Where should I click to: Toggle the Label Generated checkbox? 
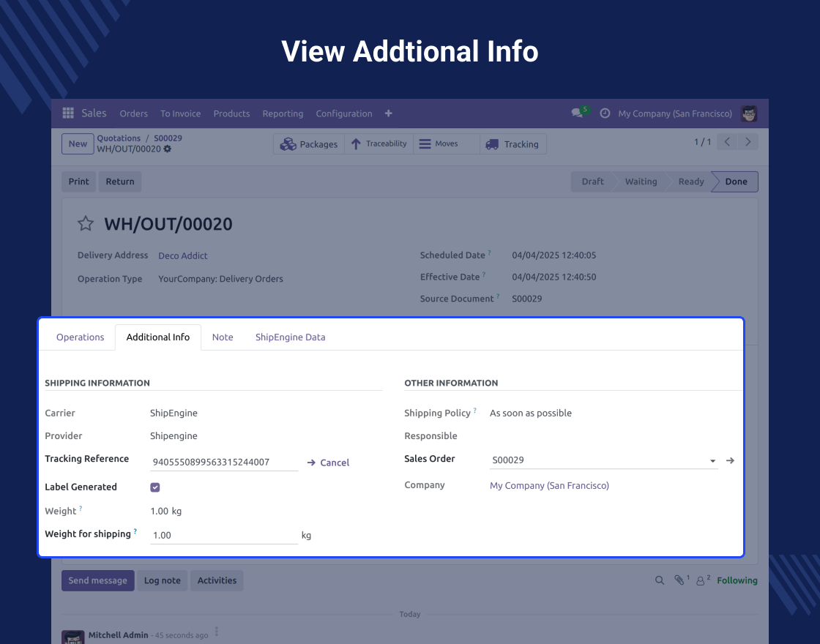tap(155, 487)
